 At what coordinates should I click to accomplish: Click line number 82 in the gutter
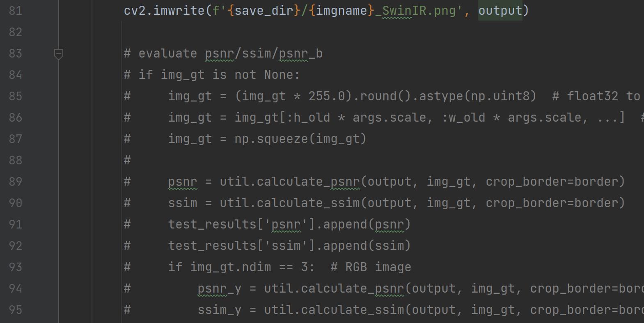pyautogui.click(x=16, y=32)
